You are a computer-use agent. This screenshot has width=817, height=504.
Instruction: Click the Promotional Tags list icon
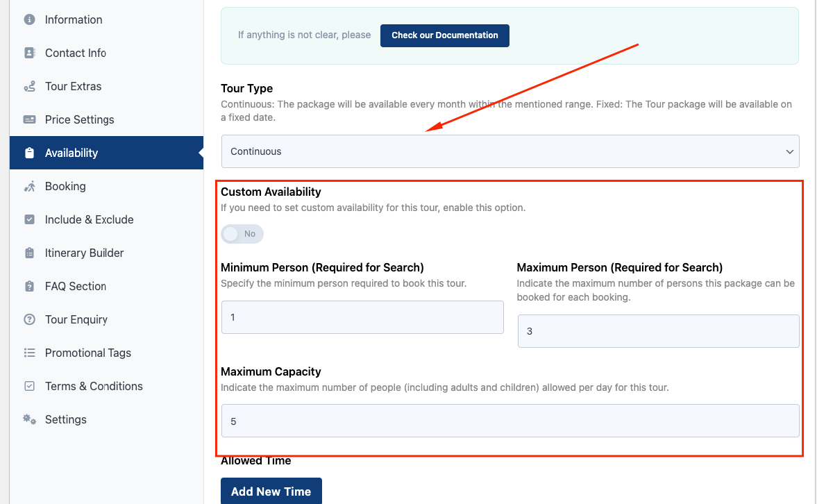pyautogui.click(x=29, y=353)
